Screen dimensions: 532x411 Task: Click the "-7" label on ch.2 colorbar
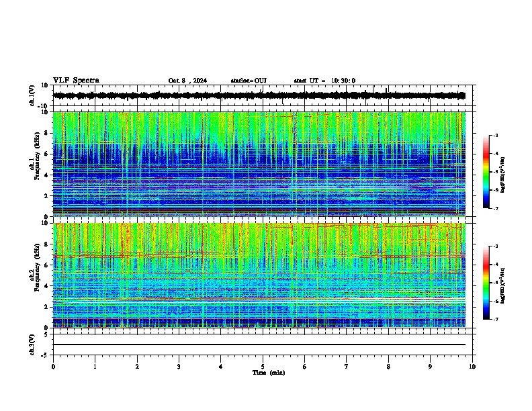(x=495, y=319)
